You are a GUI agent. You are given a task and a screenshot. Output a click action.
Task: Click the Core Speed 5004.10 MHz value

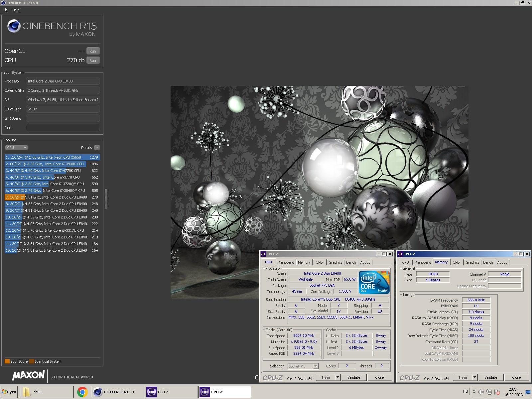click(304, 336)
